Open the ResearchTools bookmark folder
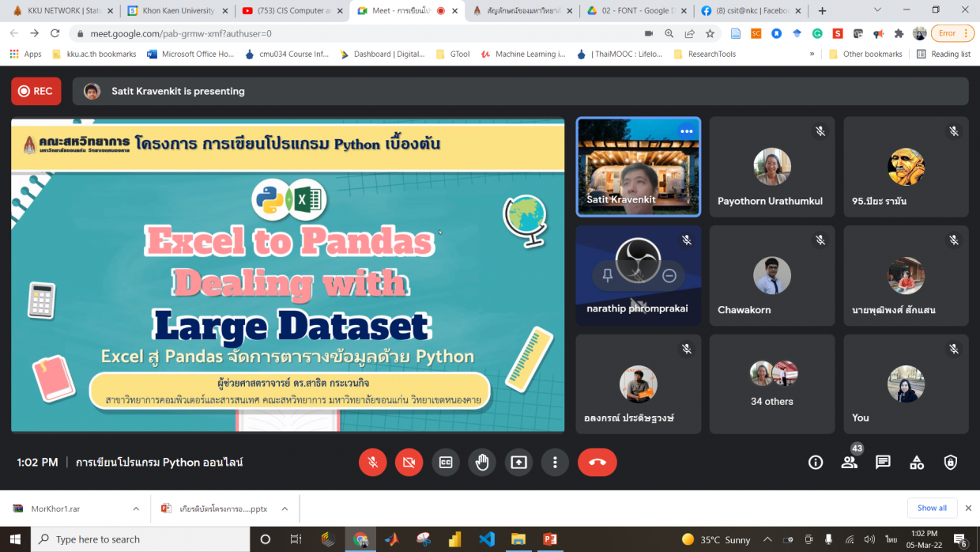 point(704,54)
